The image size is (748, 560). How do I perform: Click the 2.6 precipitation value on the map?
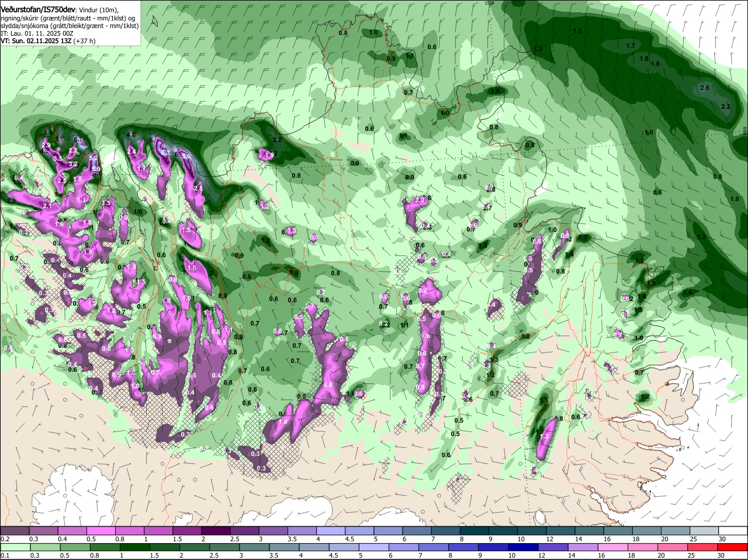coord(704,88)
